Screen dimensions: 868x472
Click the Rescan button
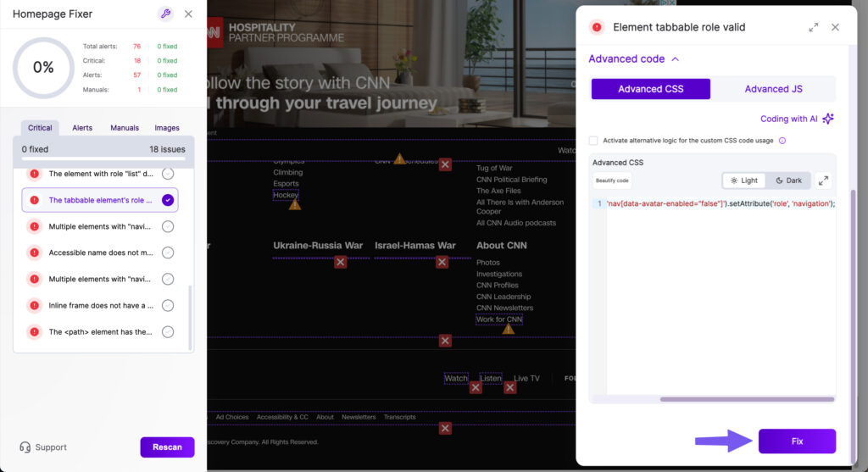point(167,447)
